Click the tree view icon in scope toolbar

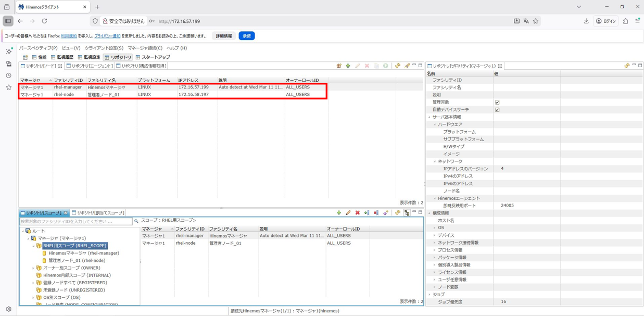407,213
